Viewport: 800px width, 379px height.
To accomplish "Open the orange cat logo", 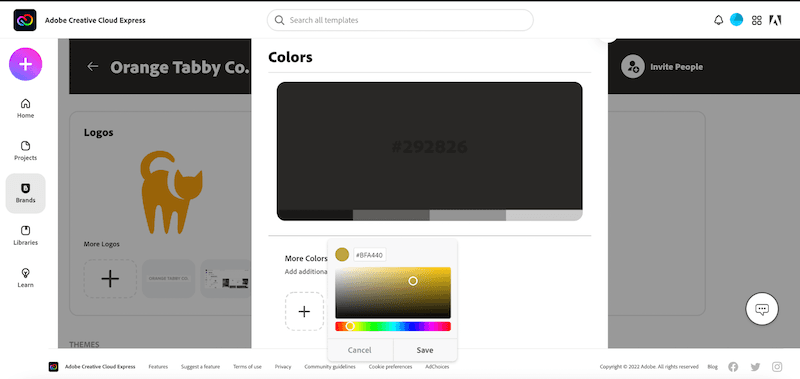I will click(x=172, y=192).
